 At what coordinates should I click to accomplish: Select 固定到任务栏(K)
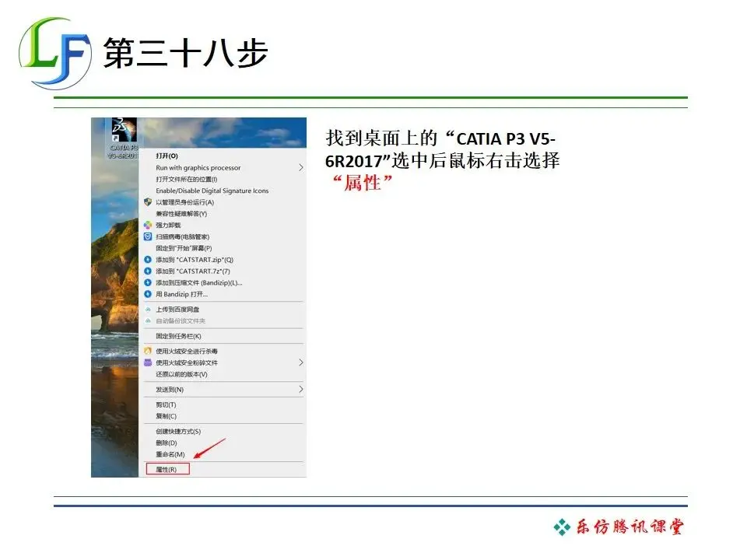click(x=178, y=336)
